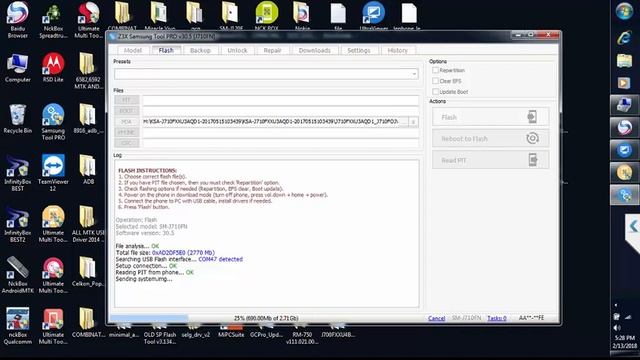Show hidden tray icons arrow
The width and height of the screenshot is (640, 360).
616,305
